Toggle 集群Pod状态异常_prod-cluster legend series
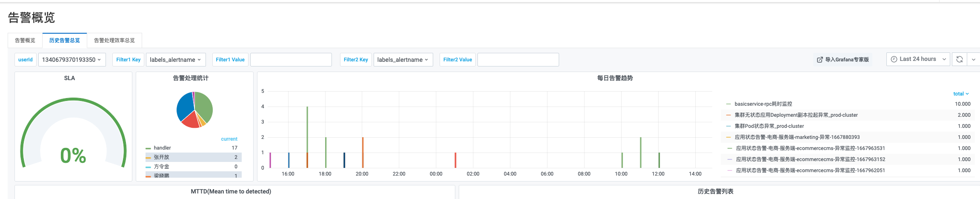 click(769, 126)
